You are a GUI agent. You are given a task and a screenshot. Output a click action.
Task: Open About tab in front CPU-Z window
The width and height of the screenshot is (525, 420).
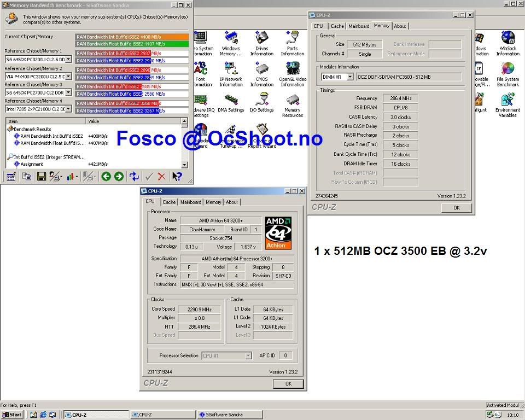tap(232, 202)
